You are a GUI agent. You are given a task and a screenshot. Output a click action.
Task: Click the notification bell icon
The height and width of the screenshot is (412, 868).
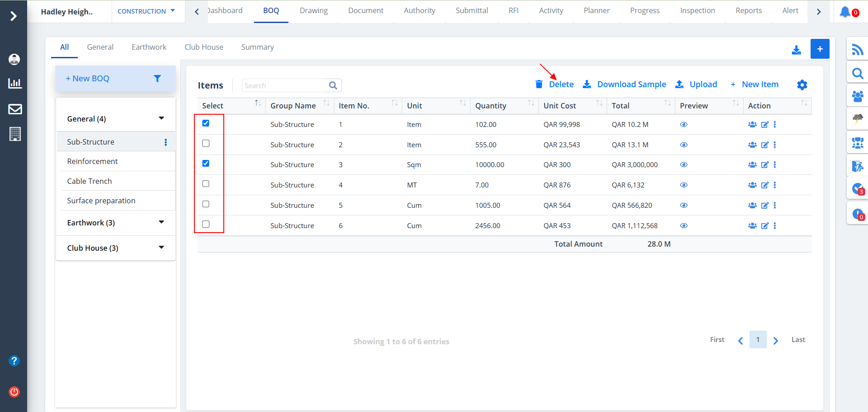pos(844,12)
